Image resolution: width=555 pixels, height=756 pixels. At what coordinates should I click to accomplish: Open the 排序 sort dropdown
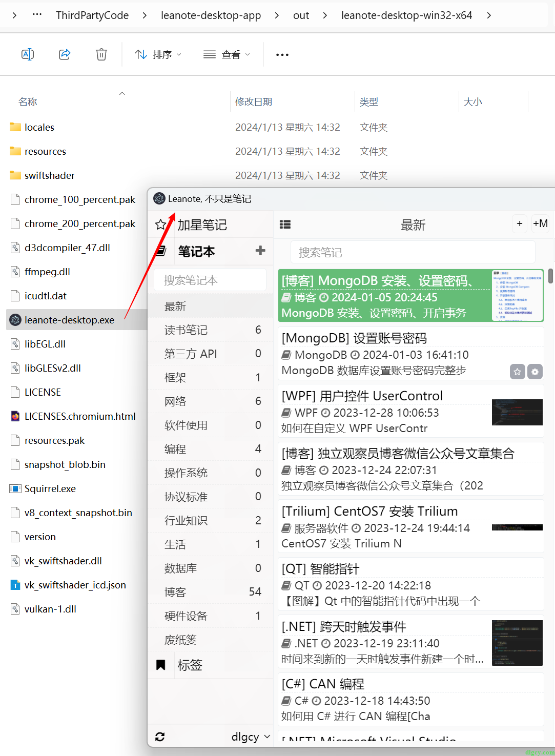(158, 54)
